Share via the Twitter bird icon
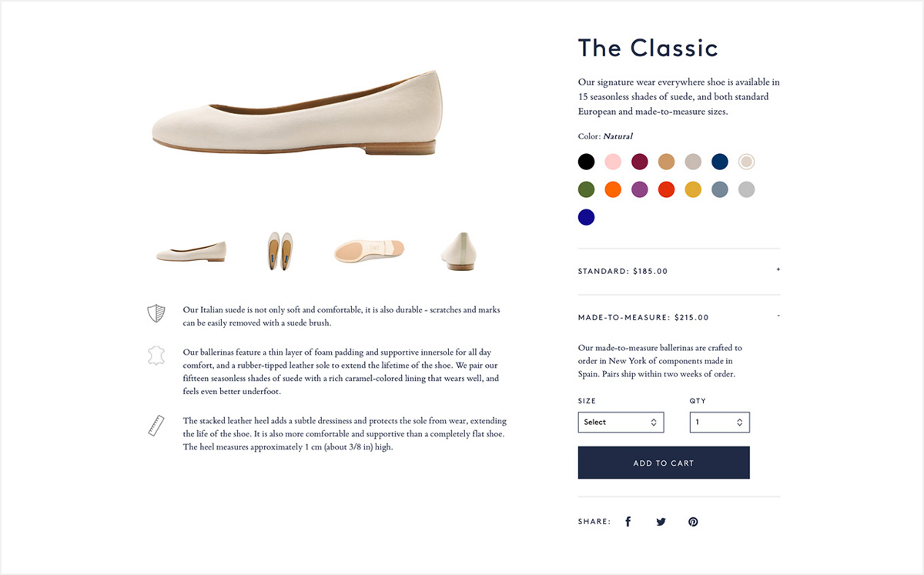Image resolution: width=924 pixels, height=575 pixels. [661, 522]
